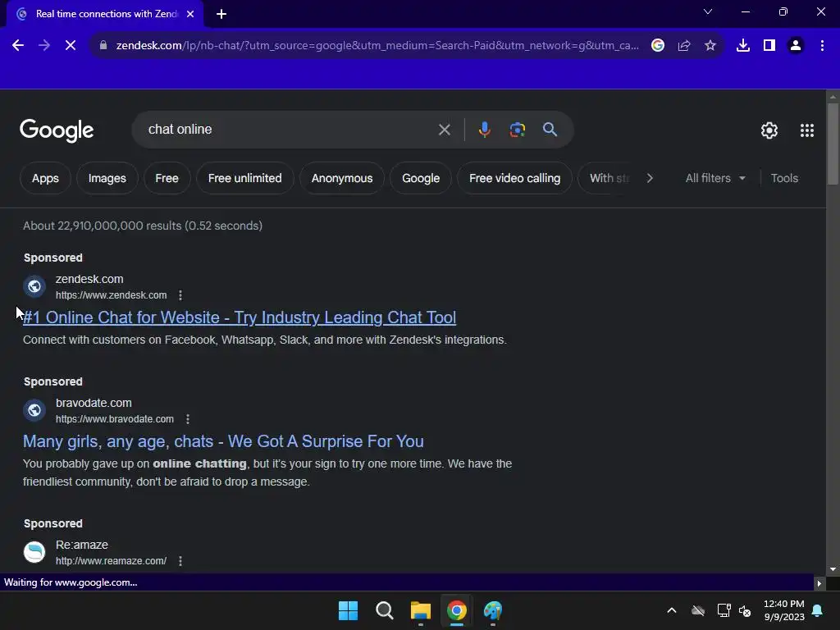The image size is (840, 630).
Task: Toggle Chrome side panel icon
Action: pyautogui.click(x=769, y=46)
